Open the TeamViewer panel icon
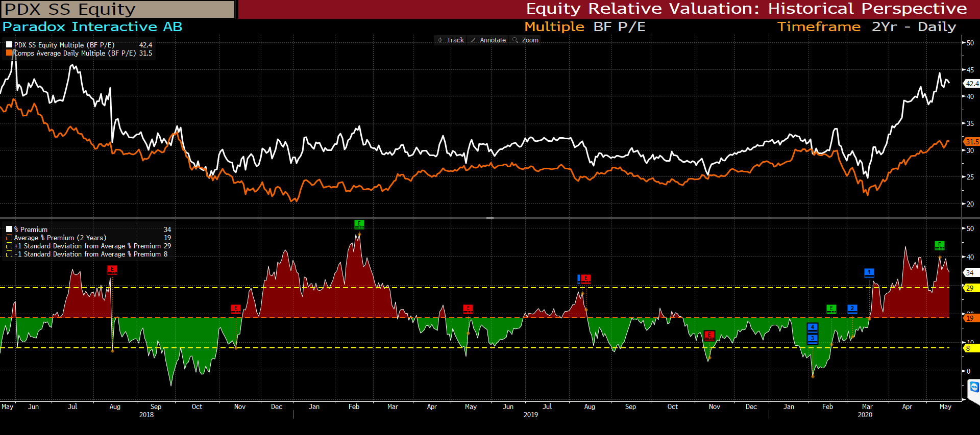Image resolution: width=980 pixels, height=435 pixels. (974, 387)
